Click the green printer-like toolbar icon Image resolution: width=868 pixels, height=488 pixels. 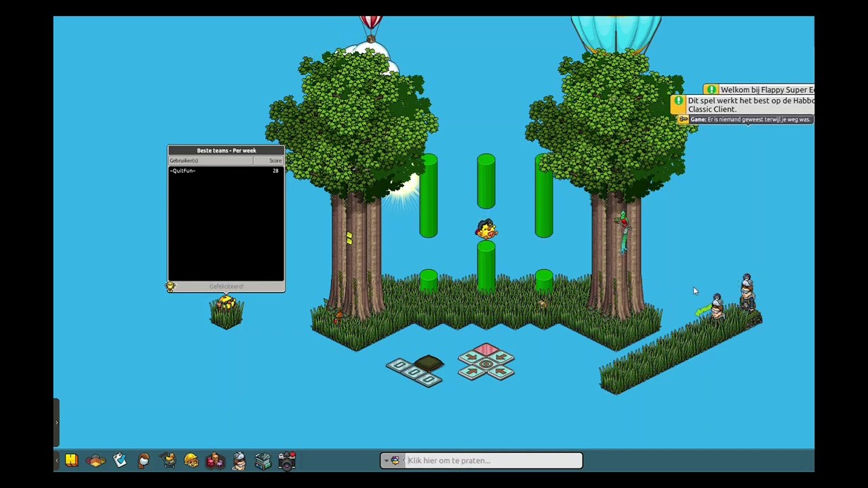[x=262, y=461]
